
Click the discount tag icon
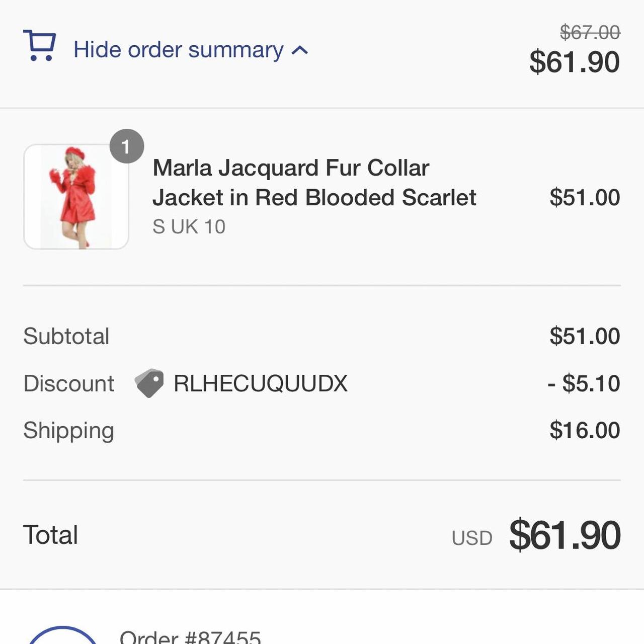(149, 383)
